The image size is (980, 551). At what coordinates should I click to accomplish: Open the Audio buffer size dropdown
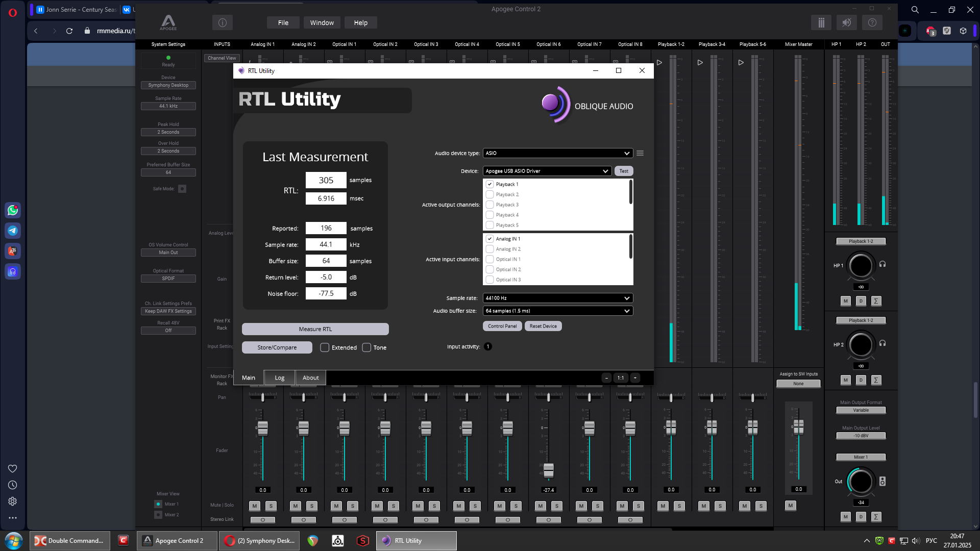coord(557,311)
